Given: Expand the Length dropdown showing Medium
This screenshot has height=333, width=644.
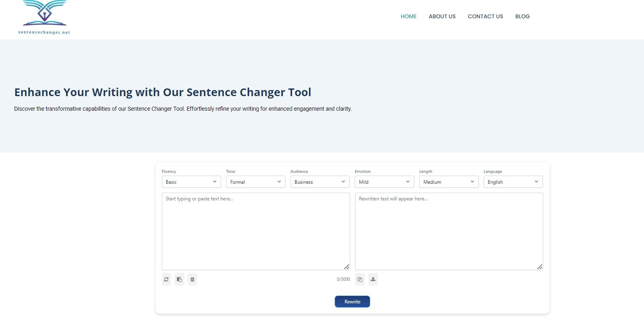Looking at the screenshot, I should (448, 182).
